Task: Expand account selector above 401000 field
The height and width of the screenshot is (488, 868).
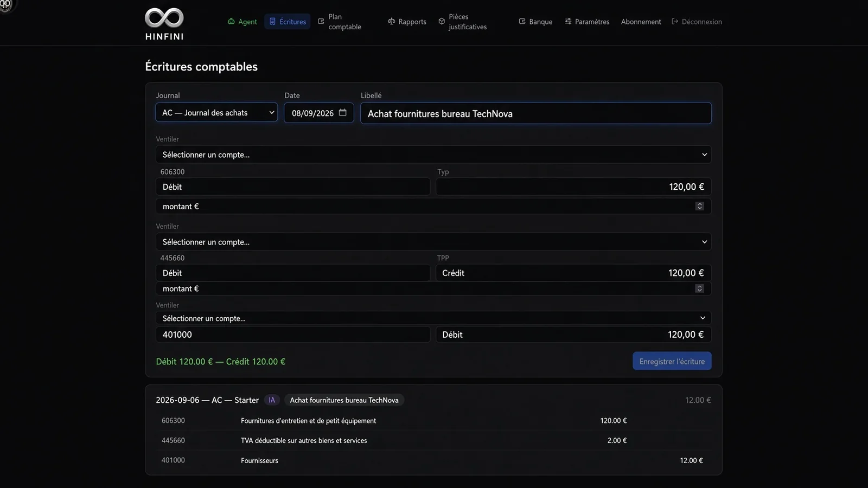Action: (x=433, y=318)
